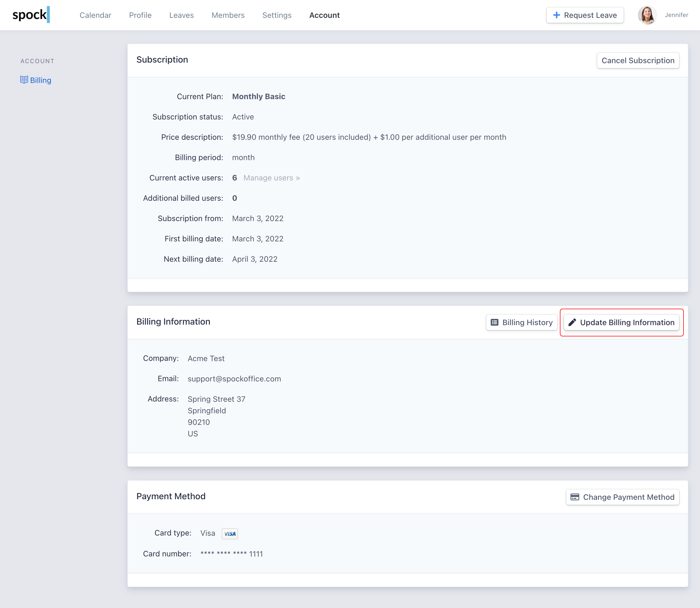Open Settings from top navigation
Screen dimensions: 700x608
coord(277,15)
